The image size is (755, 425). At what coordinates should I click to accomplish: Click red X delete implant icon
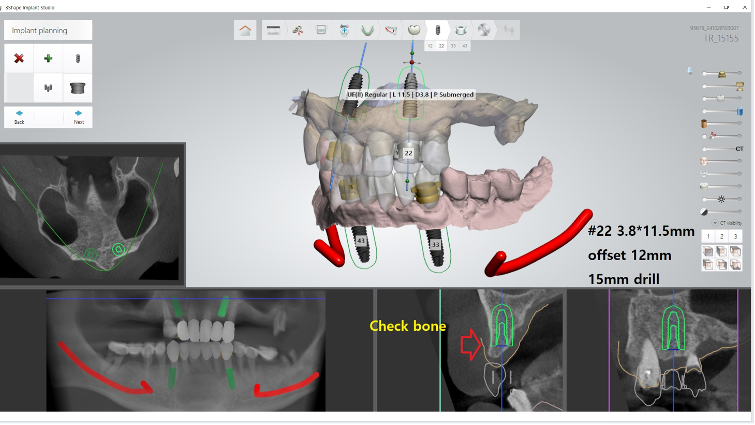[x=19, y=59]
